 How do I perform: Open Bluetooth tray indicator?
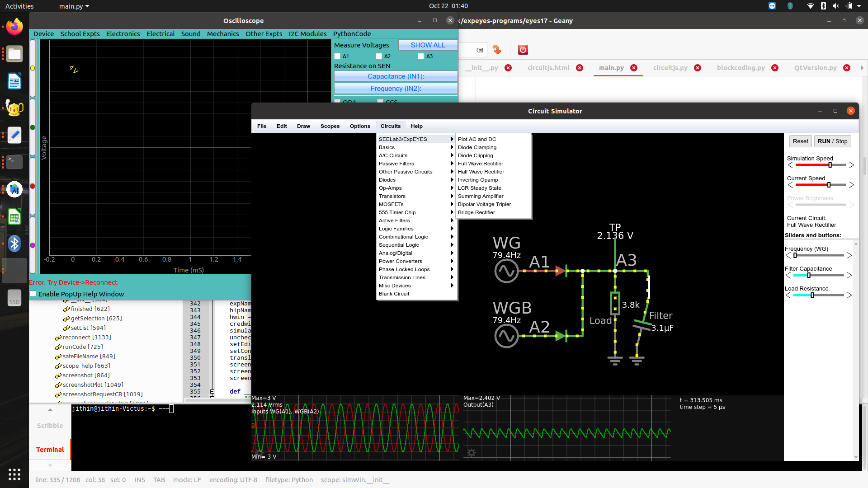coord(823,6)
